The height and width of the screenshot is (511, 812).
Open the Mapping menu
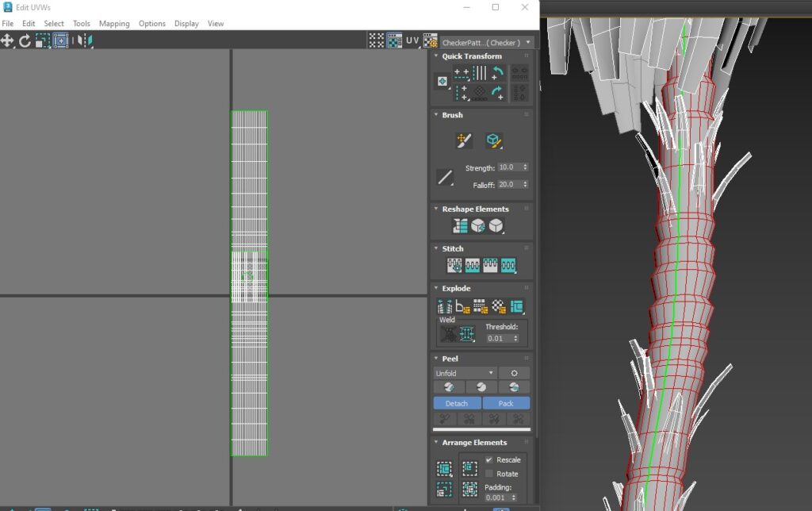click(x=114, y=24)
